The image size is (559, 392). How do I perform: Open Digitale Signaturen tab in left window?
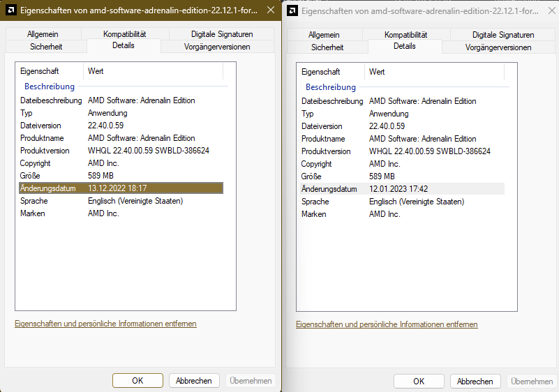pyautogui.click(x=222, y=34)
